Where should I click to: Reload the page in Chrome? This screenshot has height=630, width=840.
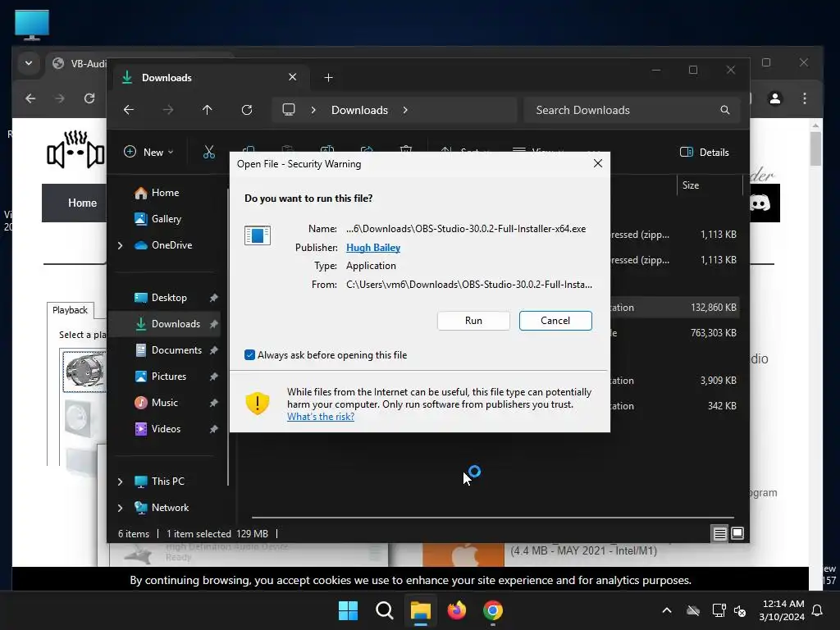tap(89, 98)
